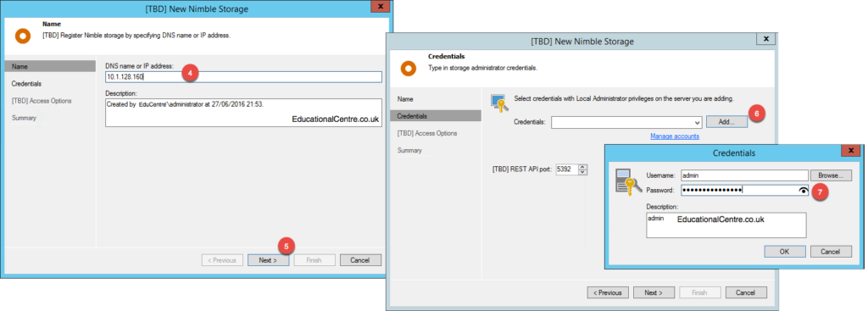This screenshot has width=868, height=311.
Task: Close the Credentials wizard window
Action: (x=765, y=39)
